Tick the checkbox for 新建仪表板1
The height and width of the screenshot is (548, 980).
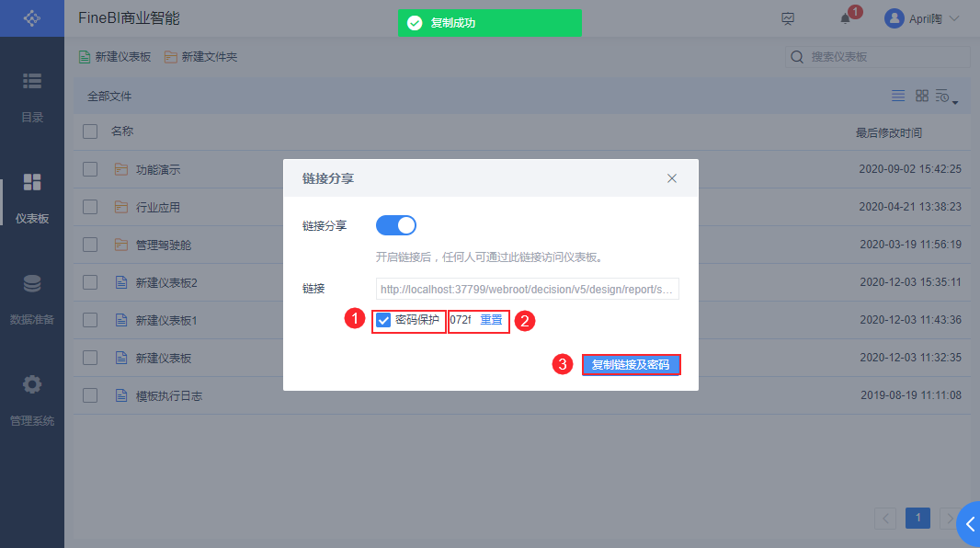(90, 320)
